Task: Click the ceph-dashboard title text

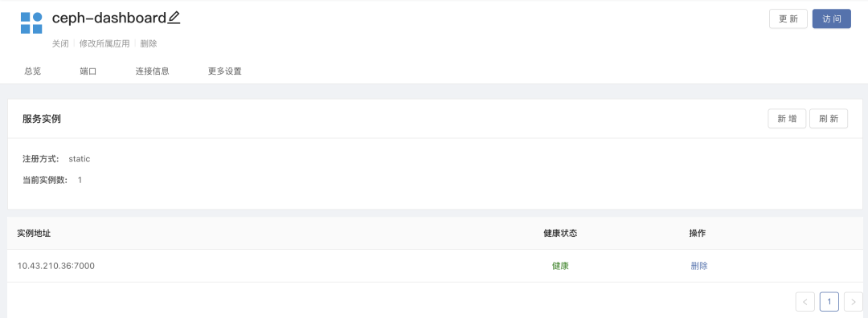Action: click(x=109, y=18)
